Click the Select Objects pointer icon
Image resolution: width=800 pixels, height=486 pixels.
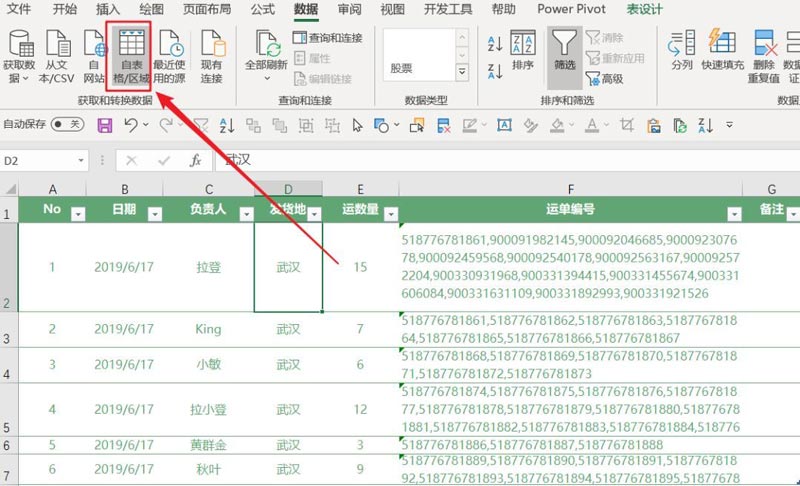coord(357,125)
